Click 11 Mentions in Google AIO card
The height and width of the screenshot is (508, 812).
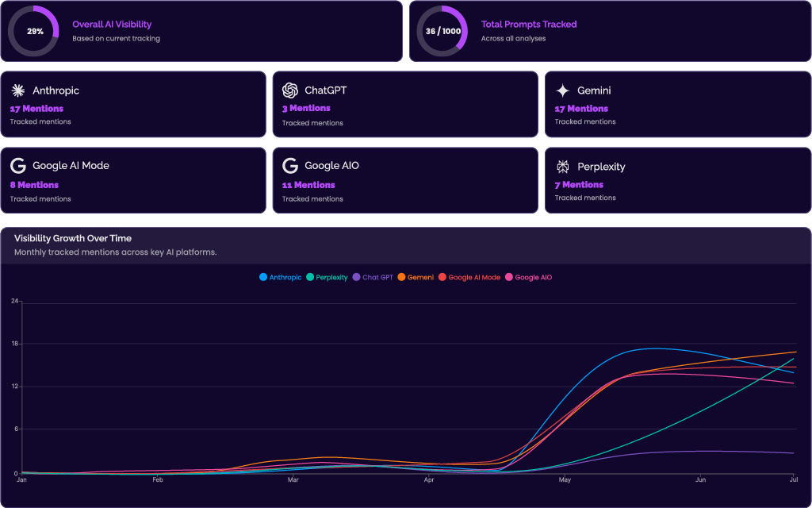click(308, 184)
